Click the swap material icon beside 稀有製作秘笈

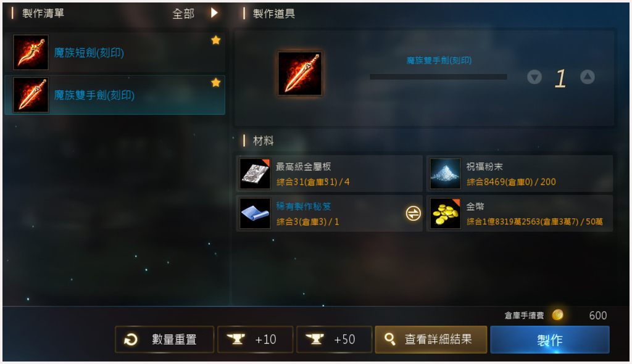pos(413,213)
